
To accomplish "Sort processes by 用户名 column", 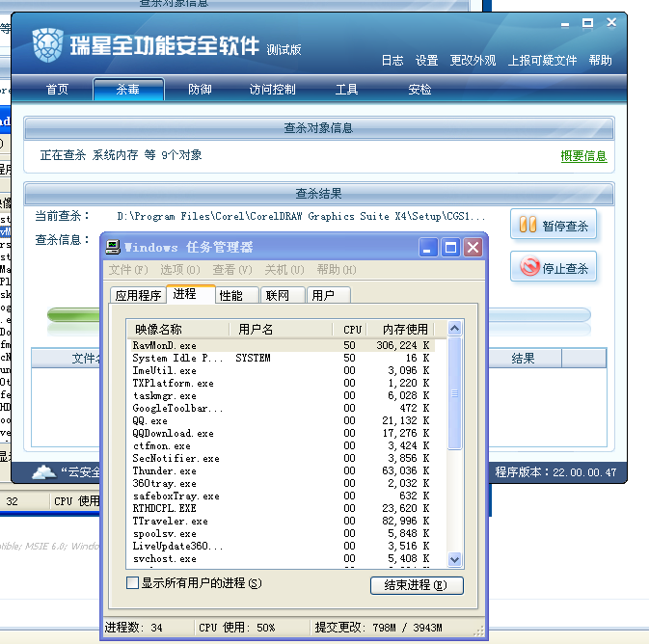I will (281, 330).
